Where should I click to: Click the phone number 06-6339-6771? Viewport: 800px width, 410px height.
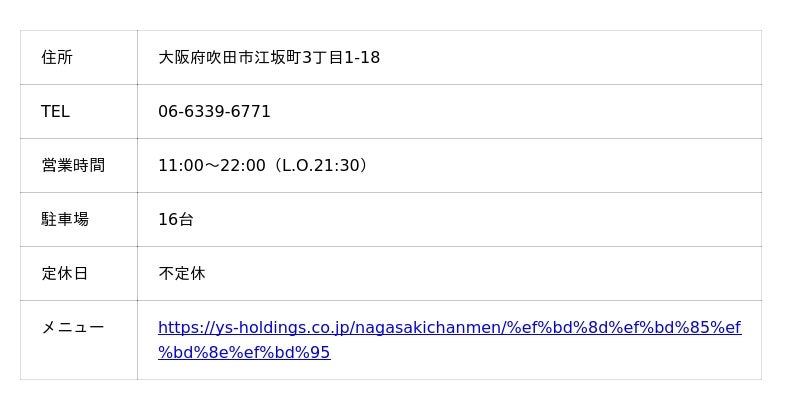214,112
